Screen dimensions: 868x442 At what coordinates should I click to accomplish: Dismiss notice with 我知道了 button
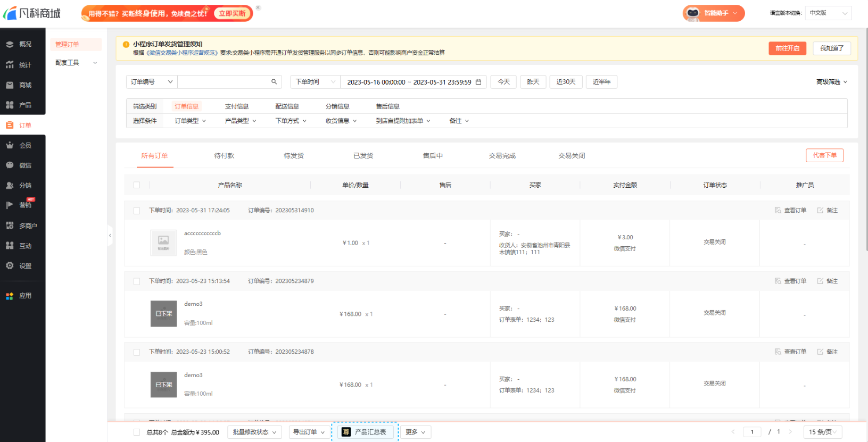[x=832, y=48]
